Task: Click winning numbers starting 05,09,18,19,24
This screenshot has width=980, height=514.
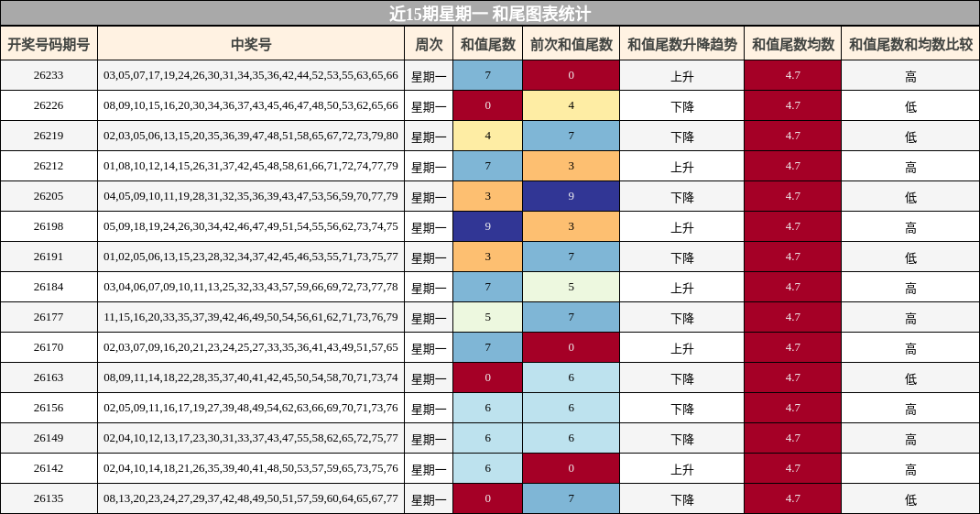Action: pyautogui.click(x=251, y=226)
